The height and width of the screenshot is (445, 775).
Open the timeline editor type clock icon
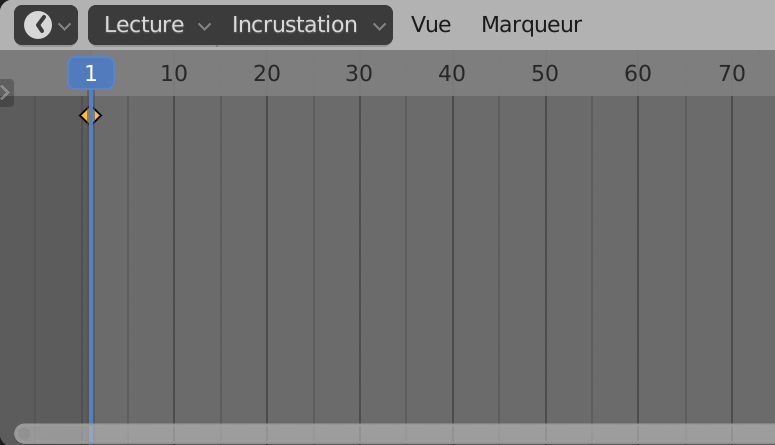pos(37,25)
